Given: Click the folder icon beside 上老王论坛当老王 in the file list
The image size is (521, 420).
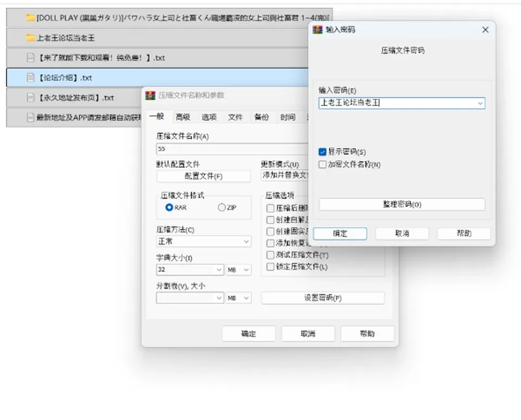Looking at the screenshot, I should coord(30,37).
